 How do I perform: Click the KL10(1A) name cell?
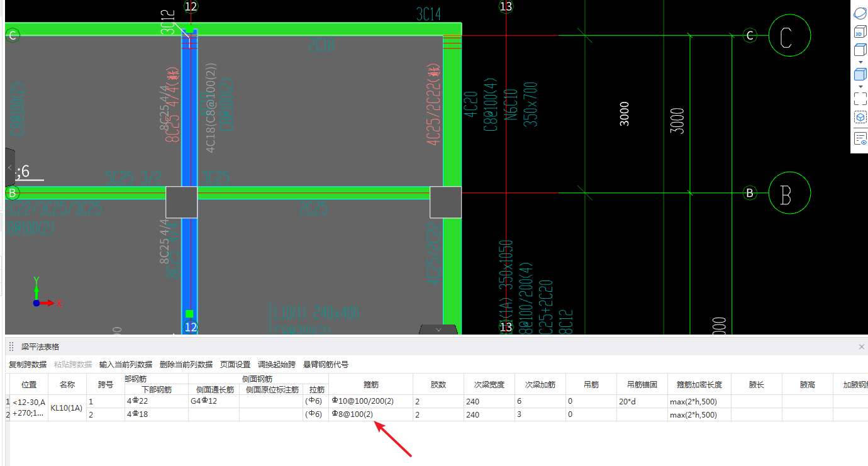pos(67,408)
